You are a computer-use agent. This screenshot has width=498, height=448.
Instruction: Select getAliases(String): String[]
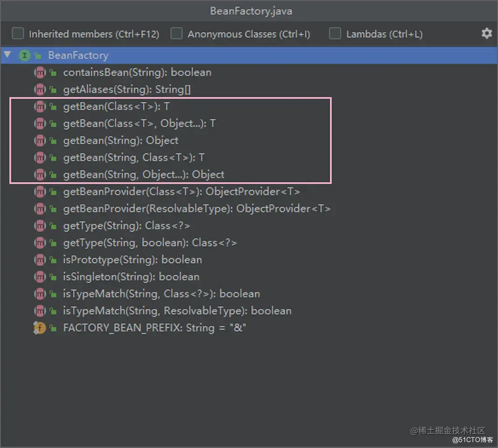click(127, 90)
